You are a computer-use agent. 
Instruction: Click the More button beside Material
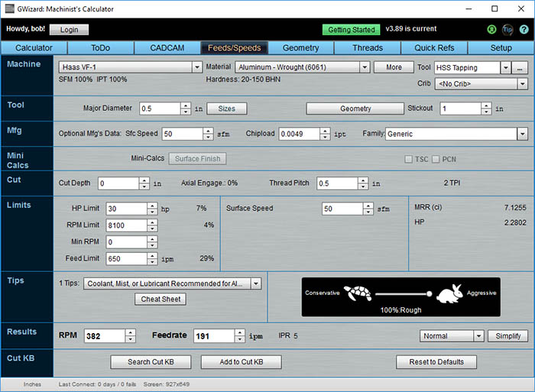(x=394, y=67)
